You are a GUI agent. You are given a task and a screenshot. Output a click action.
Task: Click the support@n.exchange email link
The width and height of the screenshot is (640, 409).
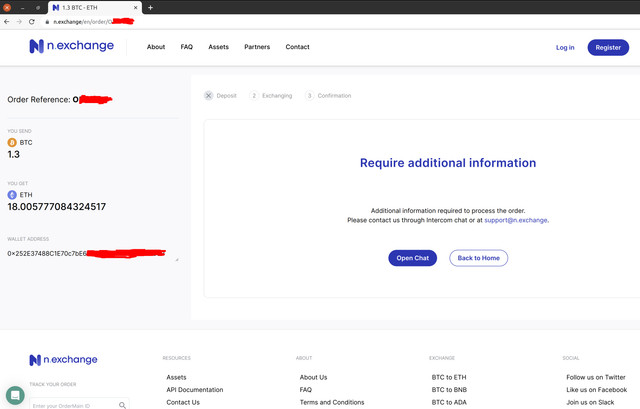516,220
